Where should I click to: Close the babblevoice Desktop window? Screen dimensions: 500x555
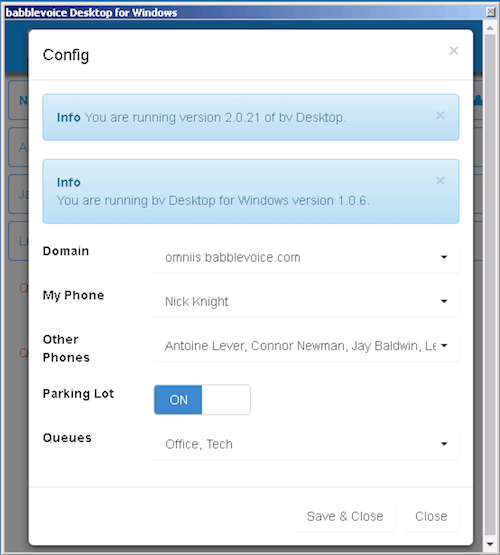point(490,12)
